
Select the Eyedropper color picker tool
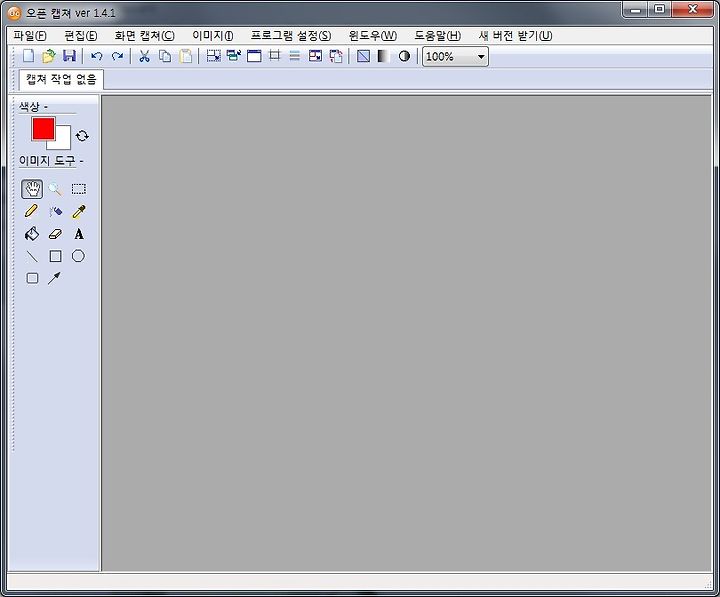click(x=79, y=211)
